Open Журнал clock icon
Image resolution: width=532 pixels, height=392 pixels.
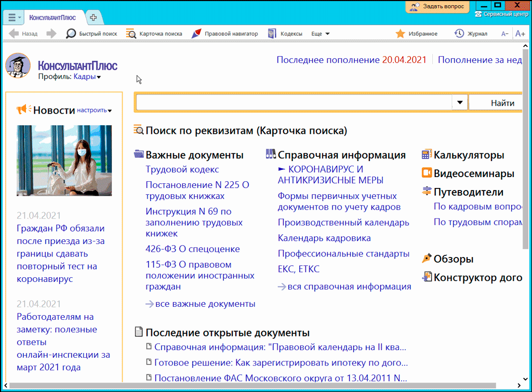click(459, 34)
